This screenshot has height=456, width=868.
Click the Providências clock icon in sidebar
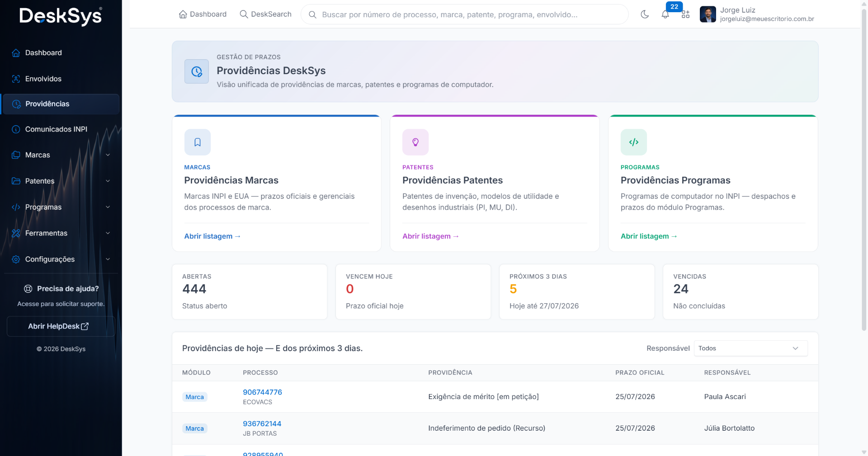tap(16, 104)
